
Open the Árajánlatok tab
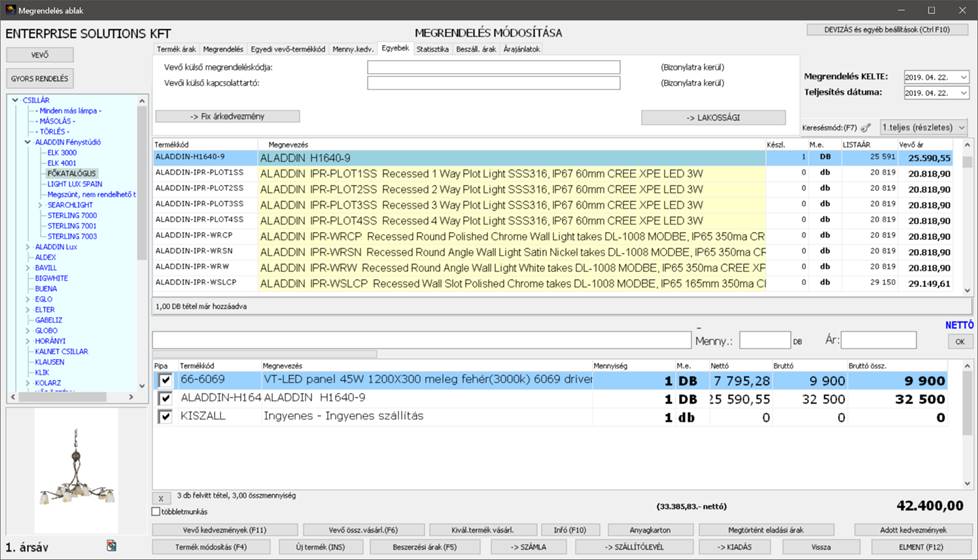click(x=521, y=49)
